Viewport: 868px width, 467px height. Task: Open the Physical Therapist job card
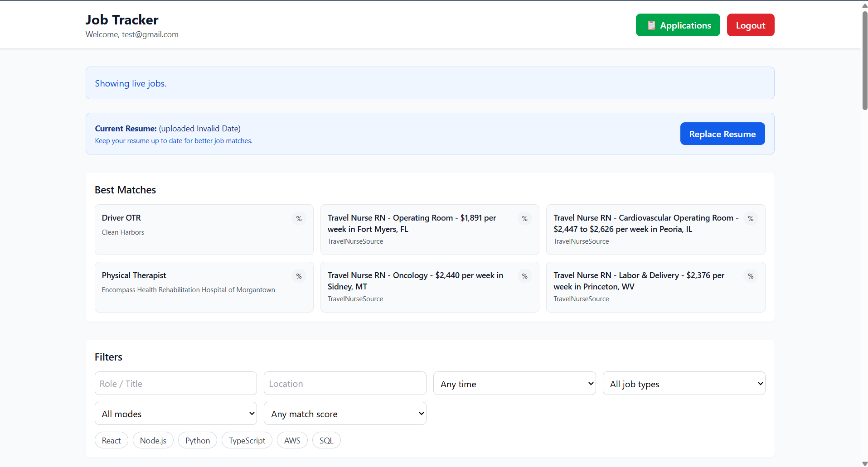point(204,287)
